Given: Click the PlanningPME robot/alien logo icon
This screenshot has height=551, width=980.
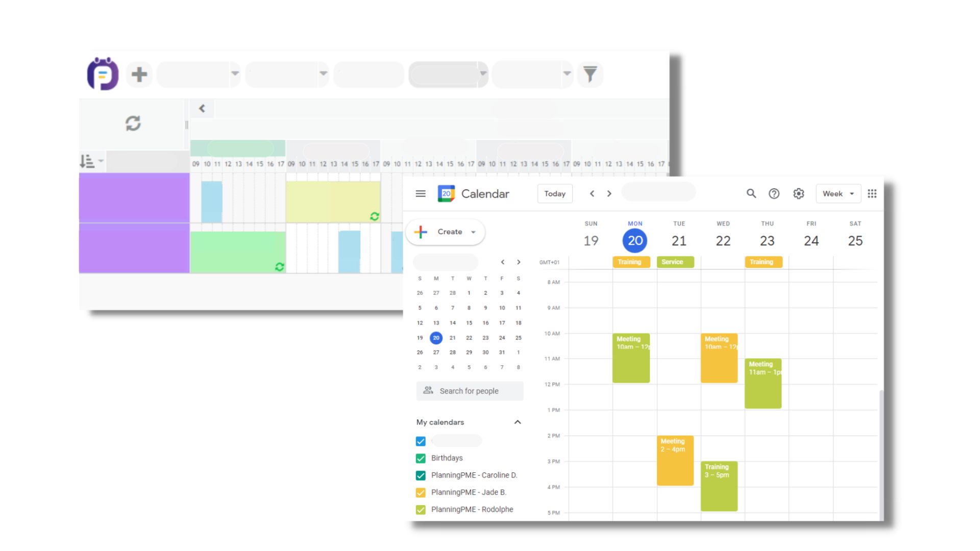Looking at the screenshot, I should click(102, 74).
